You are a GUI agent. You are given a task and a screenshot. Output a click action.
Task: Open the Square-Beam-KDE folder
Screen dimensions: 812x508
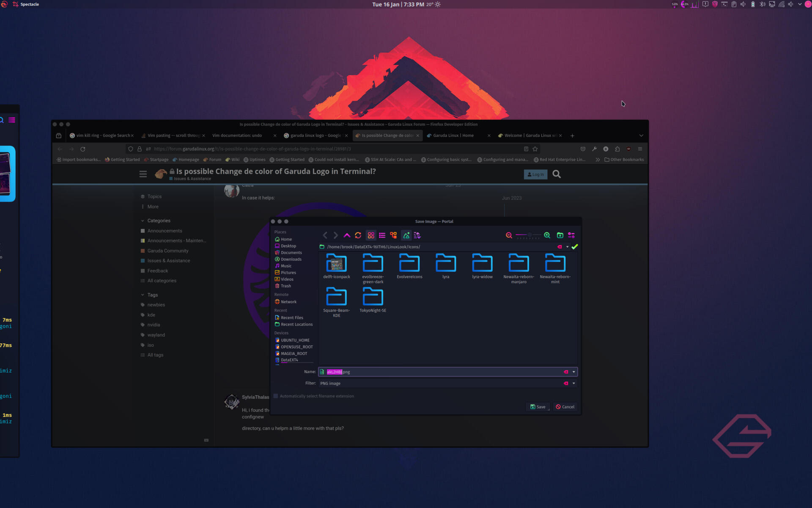(x=337, y=302)
